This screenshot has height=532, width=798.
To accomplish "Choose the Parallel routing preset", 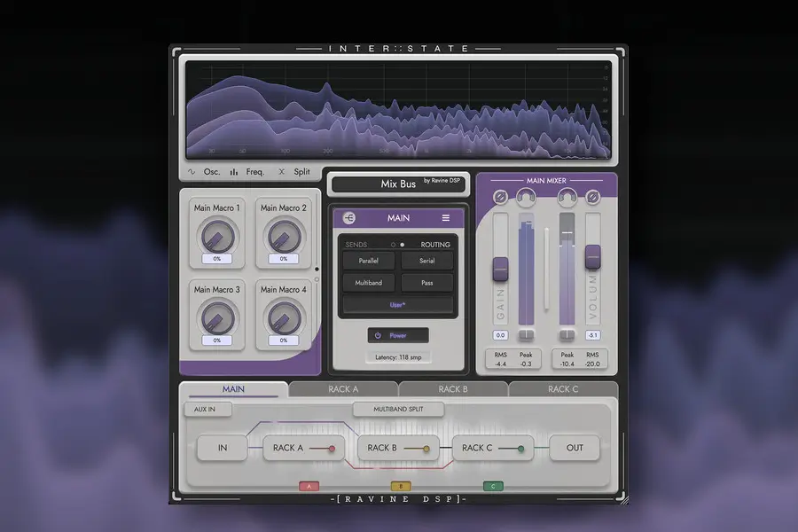I will click(369, 261).
